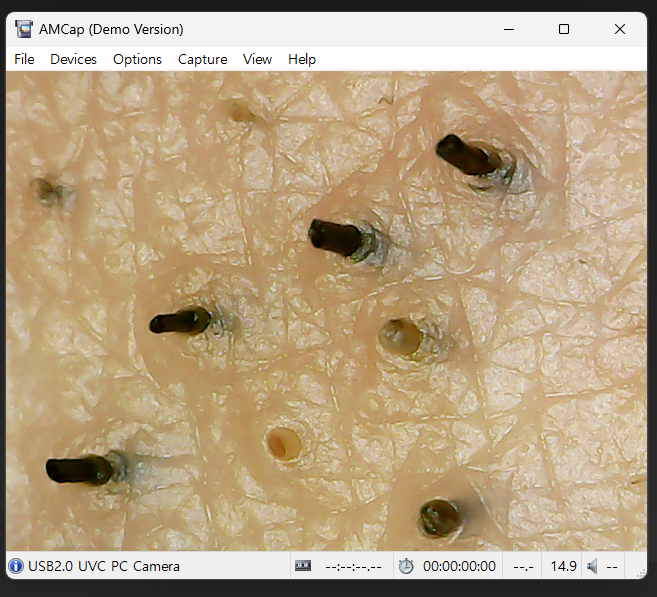The width and height of the screenshot is (657, 597).
Task: Click the resize grip at window corner
Action: pos(641,573)
